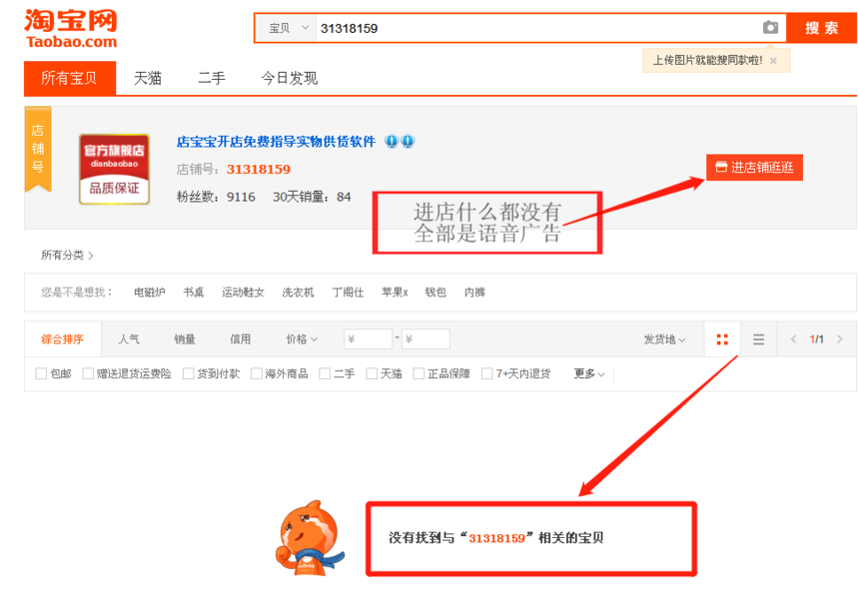Click suggested search 电磁炉
This screenshot has height=616, width=858.
(x=150, y=293)
